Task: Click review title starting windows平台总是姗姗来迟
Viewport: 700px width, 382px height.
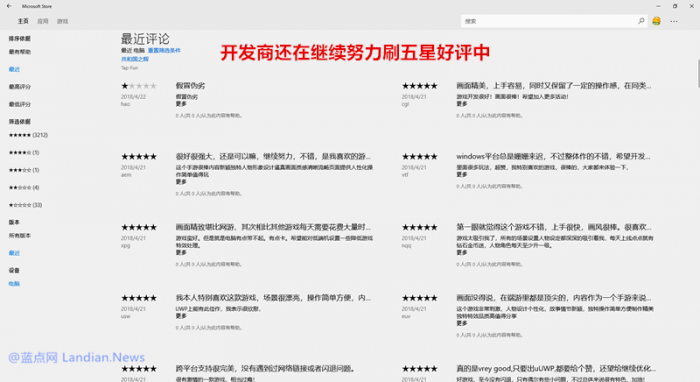Action: [553, 157]
